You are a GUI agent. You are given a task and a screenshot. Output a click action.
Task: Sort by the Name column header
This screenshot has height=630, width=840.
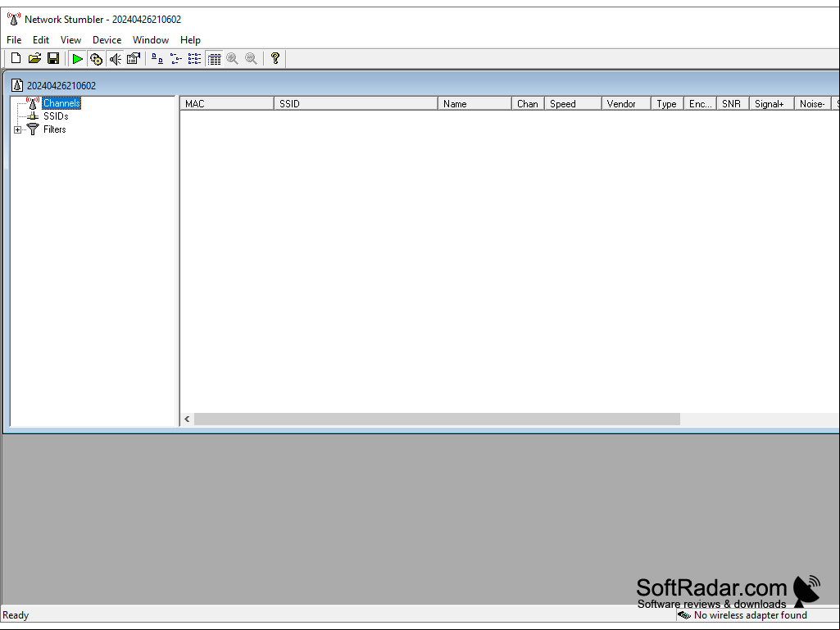pyautogui.click(x=474, y=104)
